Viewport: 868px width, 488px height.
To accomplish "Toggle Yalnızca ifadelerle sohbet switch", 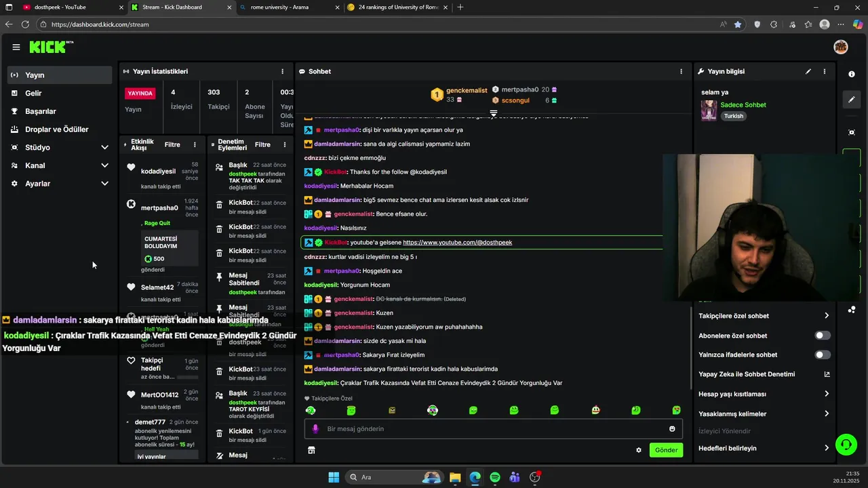I will coord(823,354).
